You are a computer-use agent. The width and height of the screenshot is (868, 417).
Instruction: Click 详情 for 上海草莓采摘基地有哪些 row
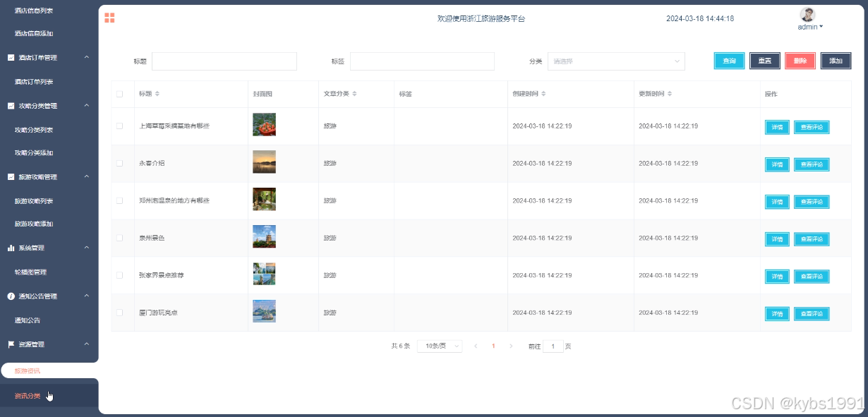point(777,127)
